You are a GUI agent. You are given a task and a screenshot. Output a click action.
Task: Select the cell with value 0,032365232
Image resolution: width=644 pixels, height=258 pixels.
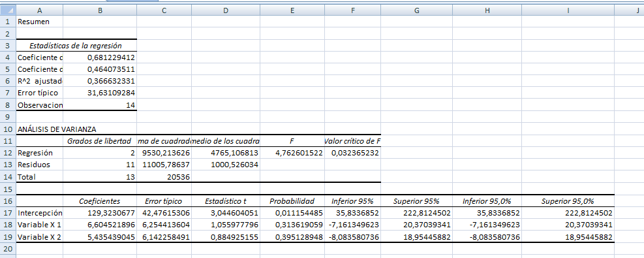pyautogui.click(x=352, y=153)
